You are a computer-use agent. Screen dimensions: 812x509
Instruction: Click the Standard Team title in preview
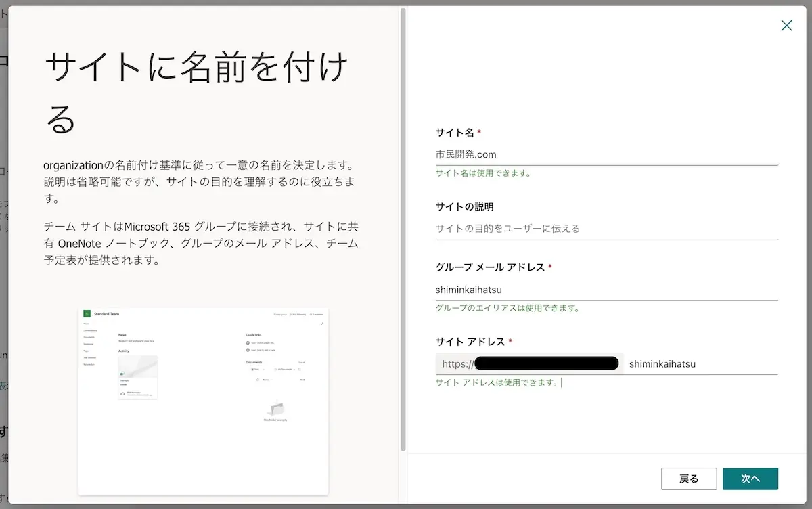107,314
